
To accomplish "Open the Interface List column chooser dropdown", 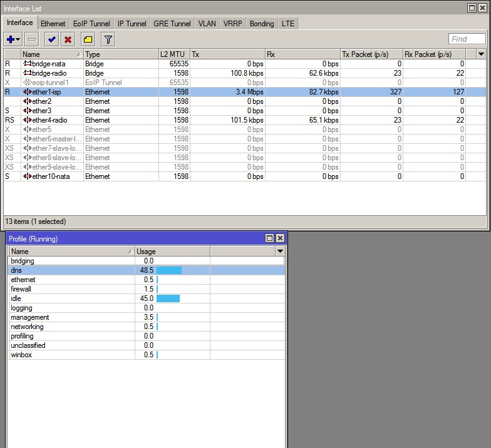I will click(481, 54).
